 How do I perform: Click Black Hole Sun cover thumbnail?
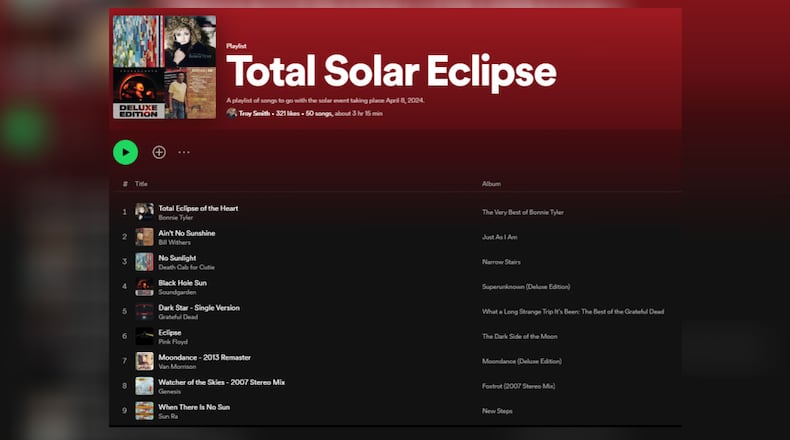[144, 287]
